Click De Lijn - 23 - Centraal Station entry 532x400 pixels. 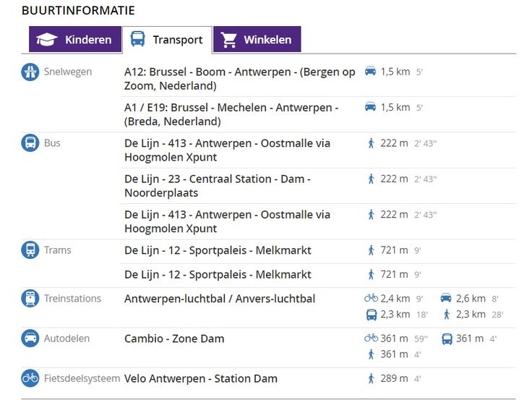(217, 186)
